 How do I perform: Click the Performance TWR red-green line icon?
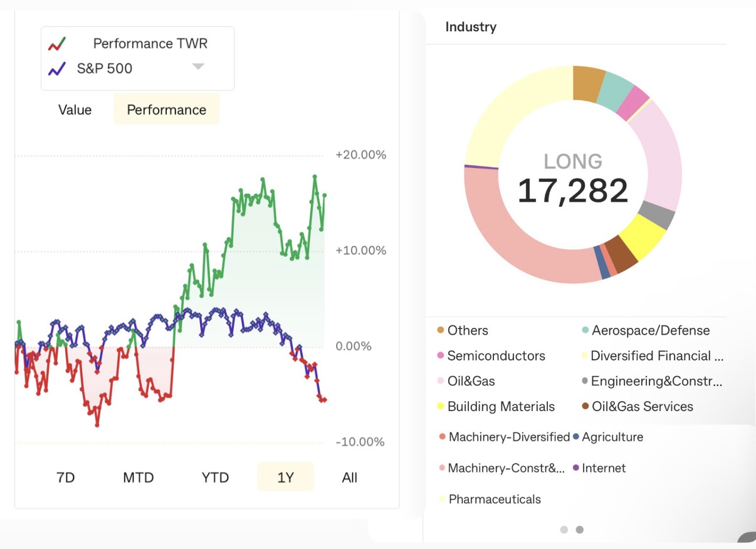(x=57, y=44)
